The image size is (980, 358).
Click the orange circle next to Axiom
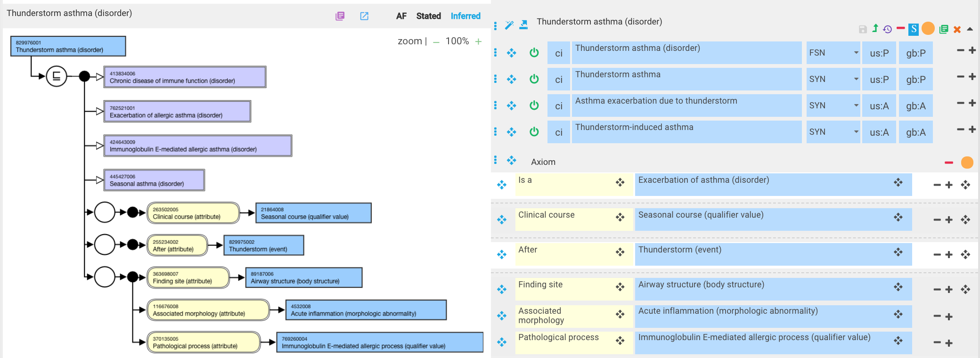pyautogui.click(x=967, y=163)
